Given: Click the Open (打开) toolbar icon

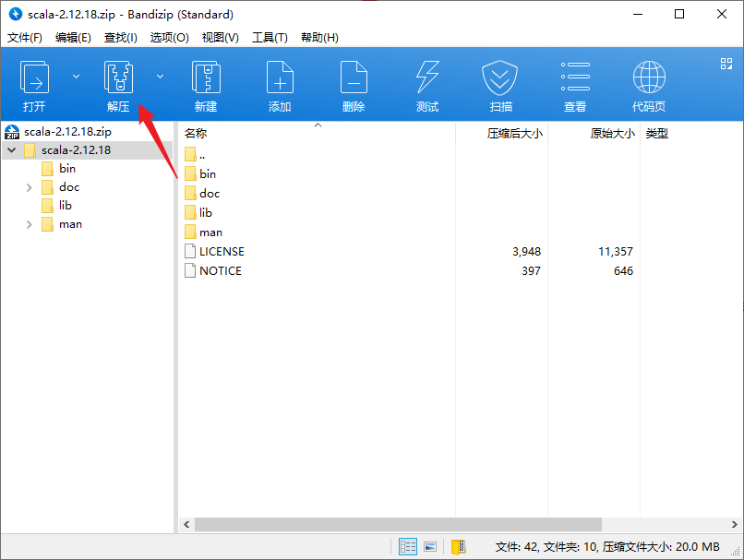Looking at the screenshot, I should coord(34,86).
